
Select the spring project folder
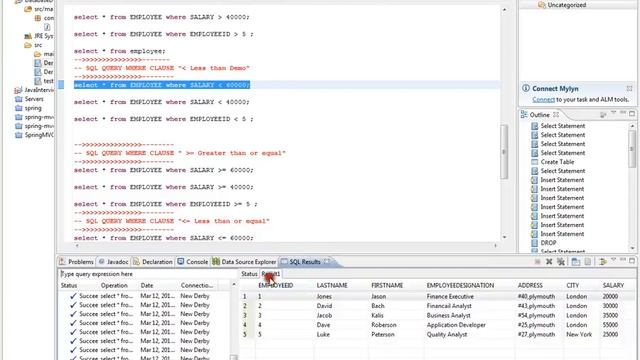28,108
